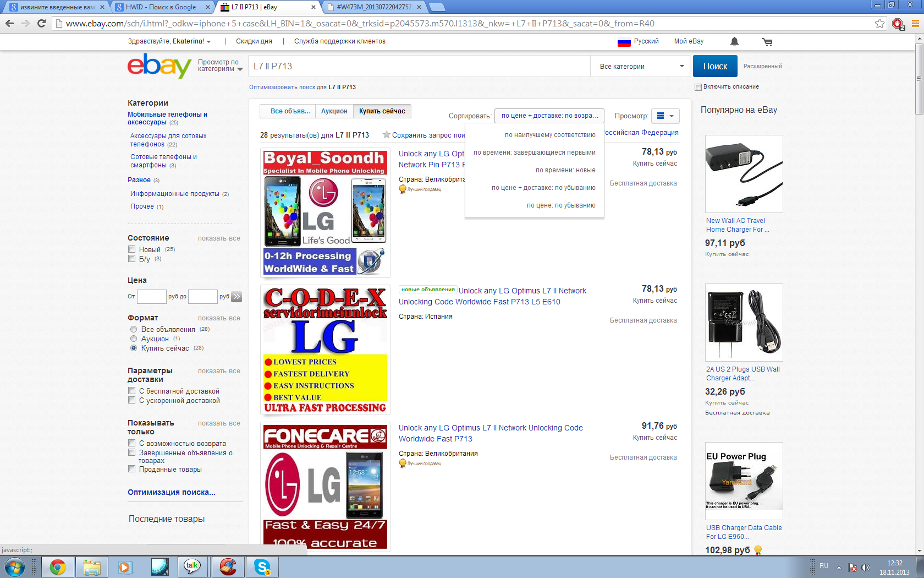
Task: Click the save search star icon
Action: click(387, 135)
